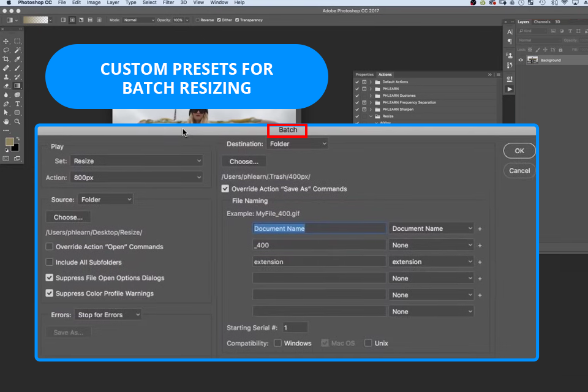588x392 pixels.
Task: Open the Actions panel play icon
Action: coord(509,89)
